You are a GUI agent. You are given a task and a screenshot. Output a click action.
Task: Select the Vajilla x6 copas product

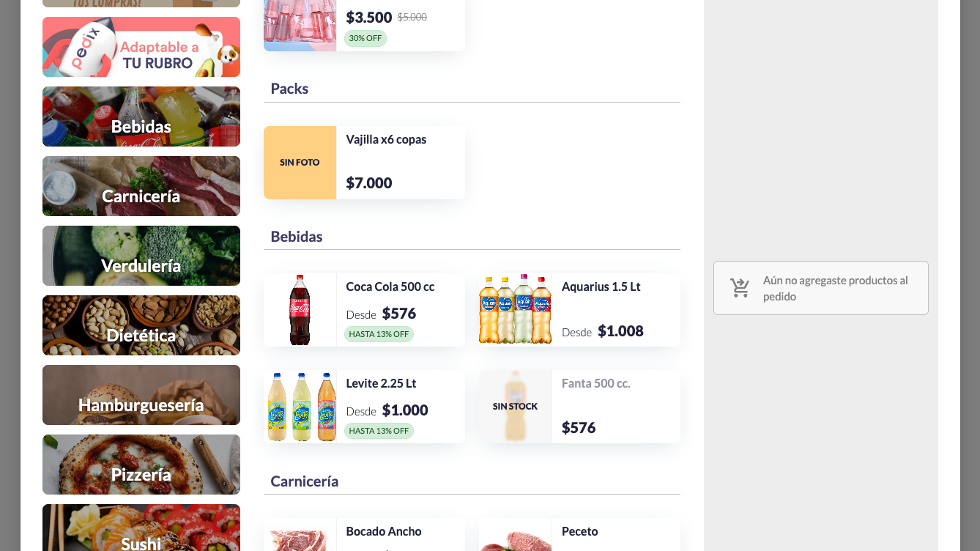(386, 139)
